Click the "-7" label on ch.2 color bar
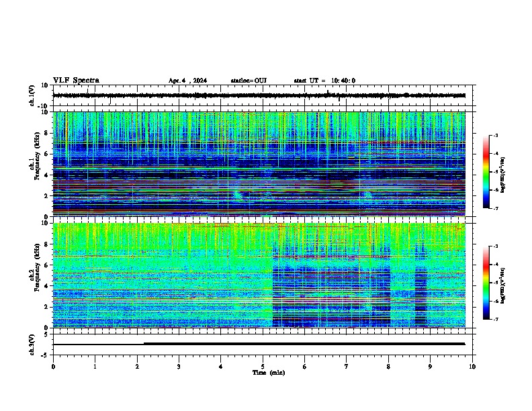The width and height of the screenshot is (532, 411). (x=496, y=320)
